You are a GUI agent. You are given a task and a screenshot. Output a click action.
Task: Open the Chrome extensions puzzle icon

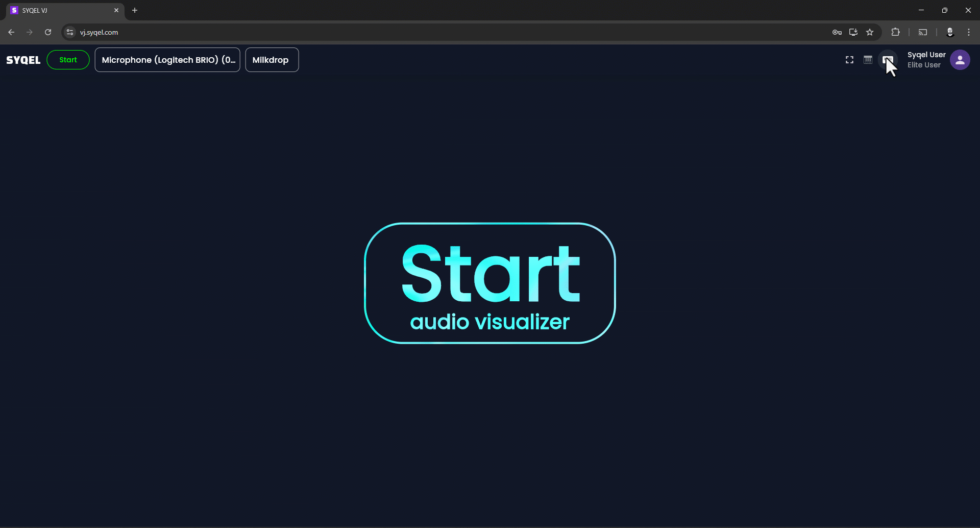895,32
